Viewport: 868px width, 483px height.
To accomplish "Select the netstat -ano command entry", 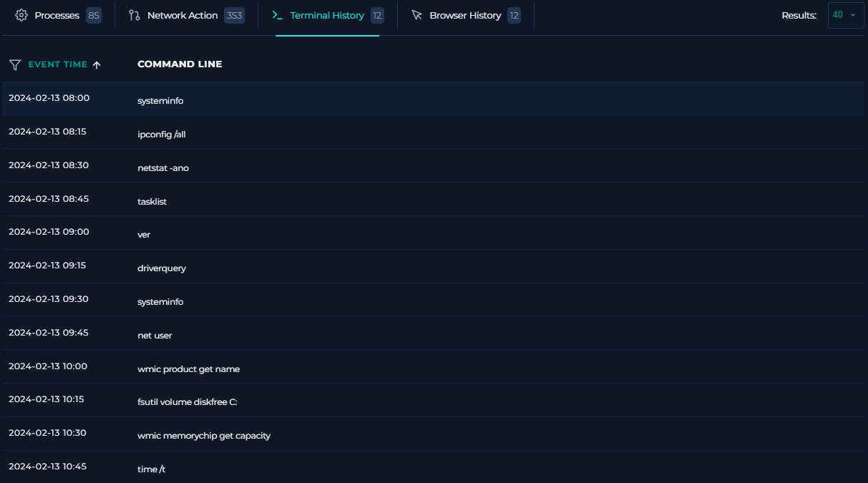I will (x=163, y=167).
